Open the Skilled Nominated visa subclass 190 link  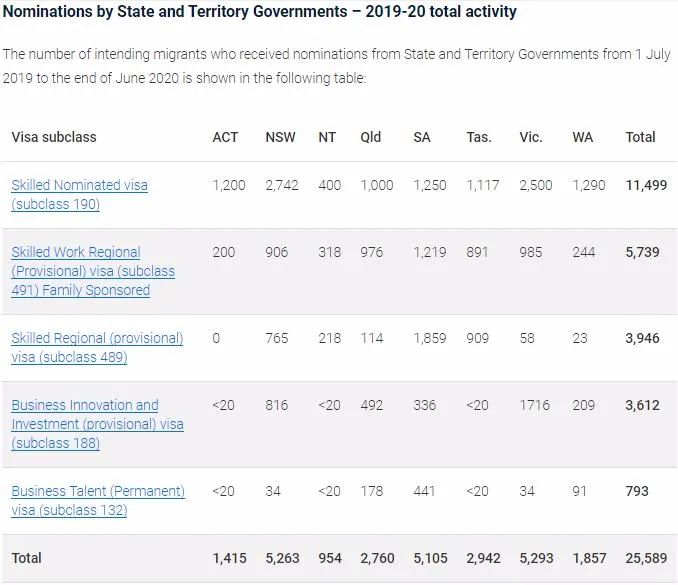pos(80,194)
